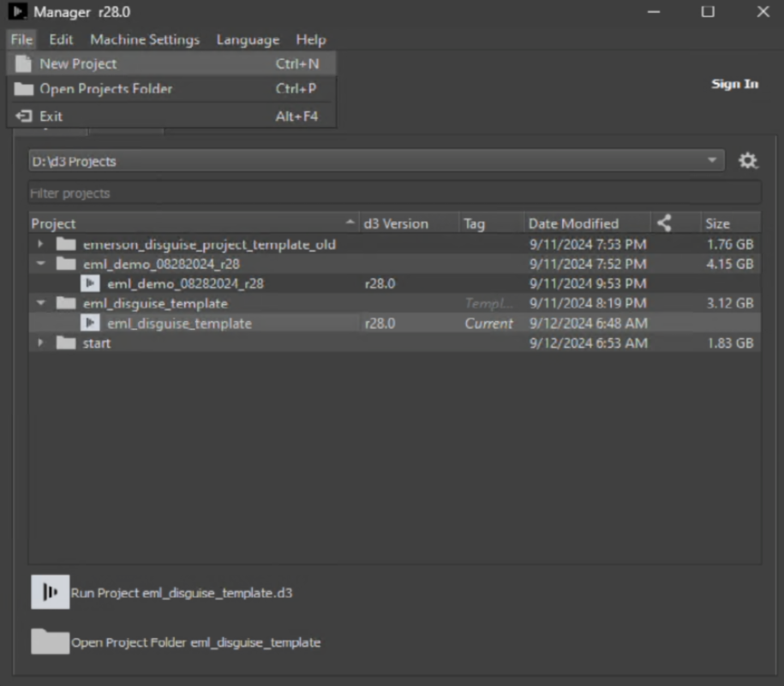Select the start folder icon
The width and height of the screenshot is (784, 686).
66,343
